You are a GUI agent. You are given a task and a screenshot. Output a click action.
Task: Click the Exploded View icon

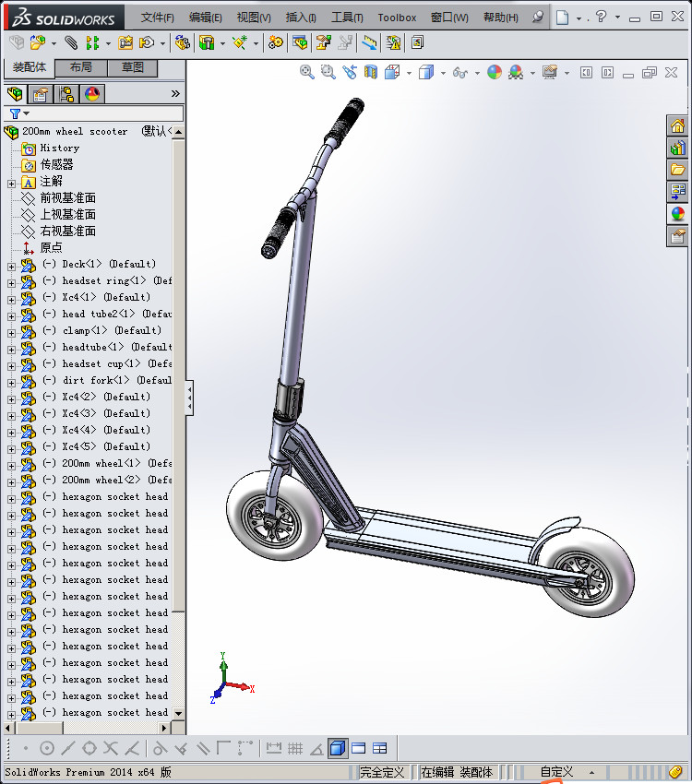pos(324,43)
